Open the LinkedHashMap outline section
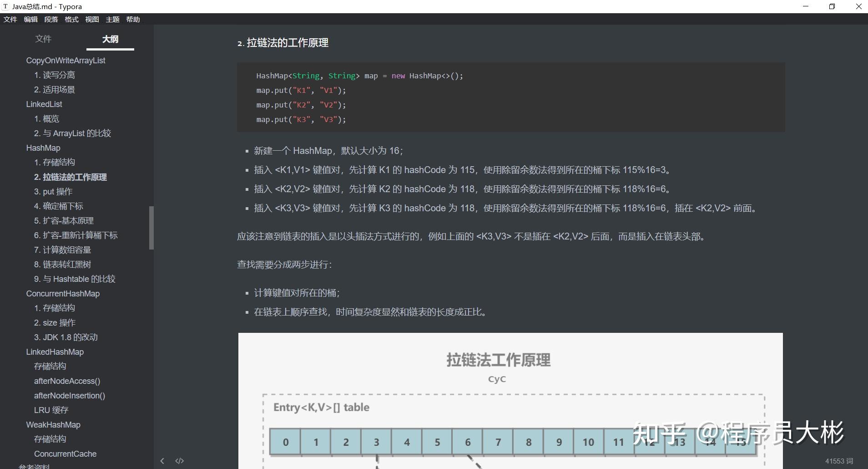The height and width of the screenshot is (469, 868). pos(55,352)
